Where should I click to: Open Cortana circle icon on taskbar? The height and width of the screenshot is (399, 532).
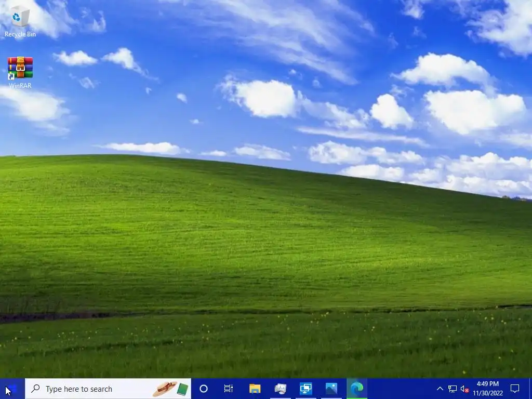point(204,389)
